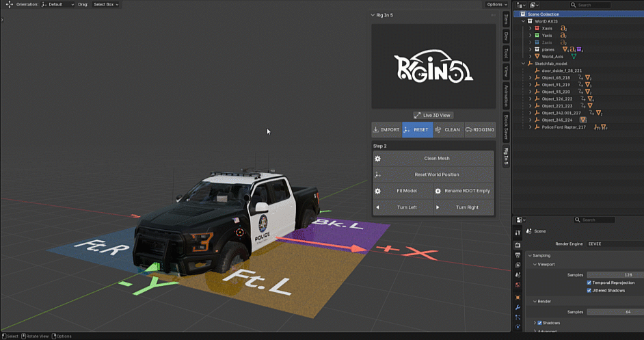Open the World properties tab icon
This screenshot has width=644, height=340.
click(x=518, y=285)
